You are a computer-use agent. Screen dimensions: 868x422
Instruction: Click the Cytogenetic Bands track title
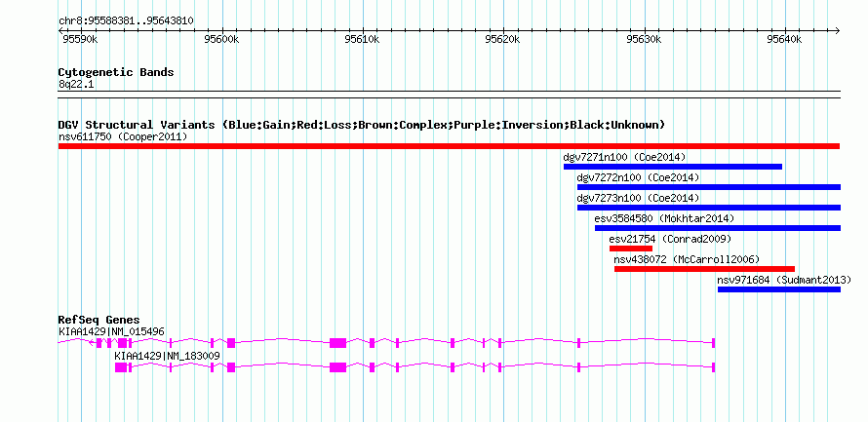click(116, 72)
